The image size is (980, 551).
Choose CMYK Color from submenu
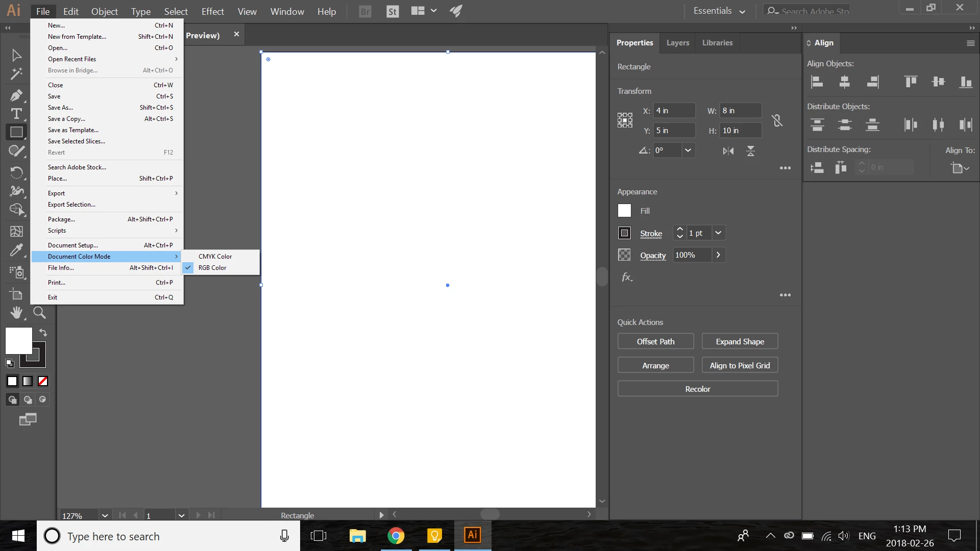coord(215,257)
